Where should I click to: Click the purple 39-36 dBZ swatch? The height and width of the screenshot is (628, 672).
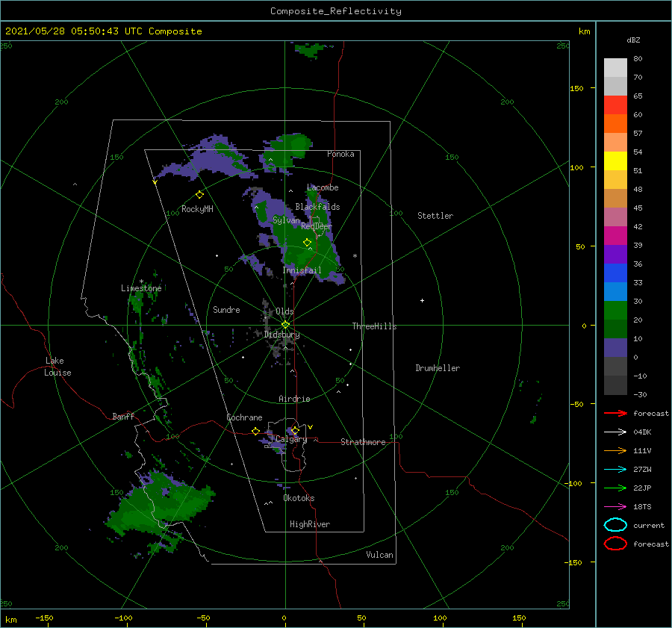pyautogui.click(x=615, y=255)
